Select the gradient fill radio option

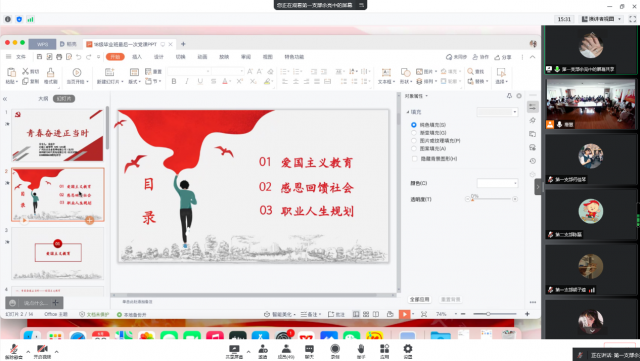(x=414, y=133)
